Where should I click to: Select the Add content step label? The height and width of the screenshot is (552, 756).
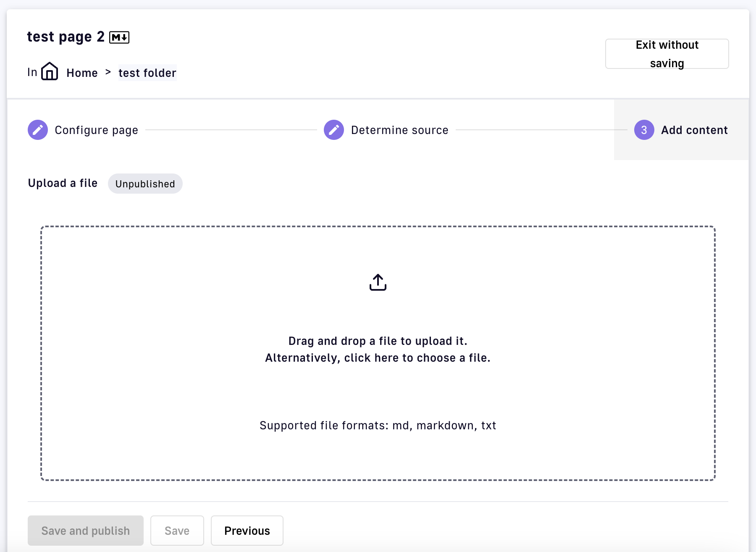694,130
